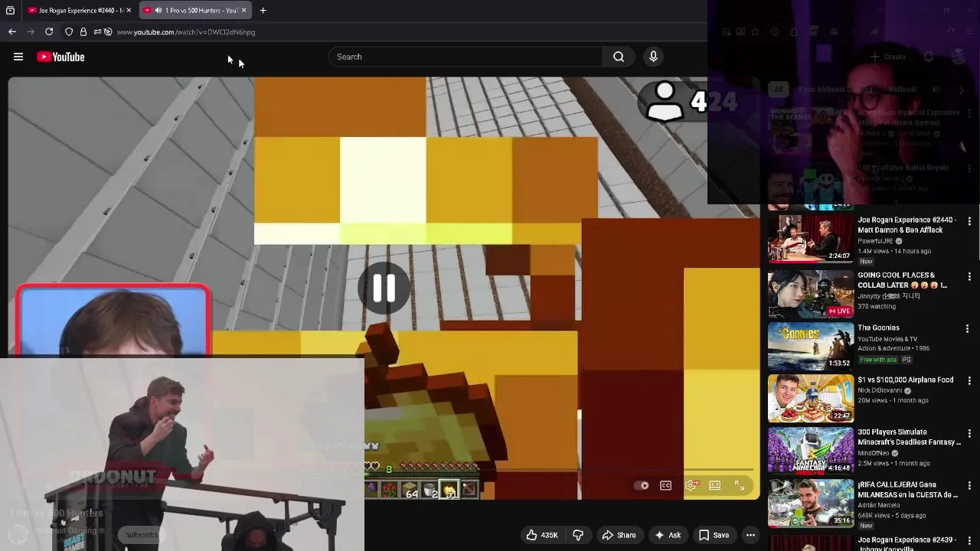Image resolution: width=980 pixels, height=551 pixels.
Task: Switch to theater mode
Action: pos(715,485)
